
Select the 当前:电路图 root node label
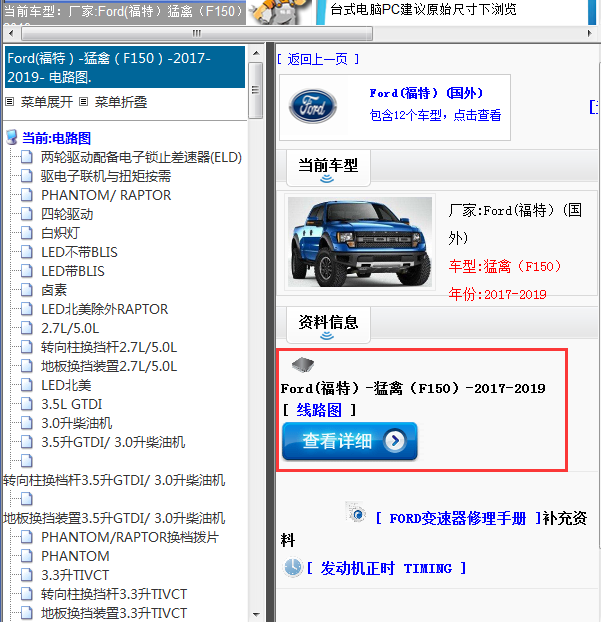(56, 138)
